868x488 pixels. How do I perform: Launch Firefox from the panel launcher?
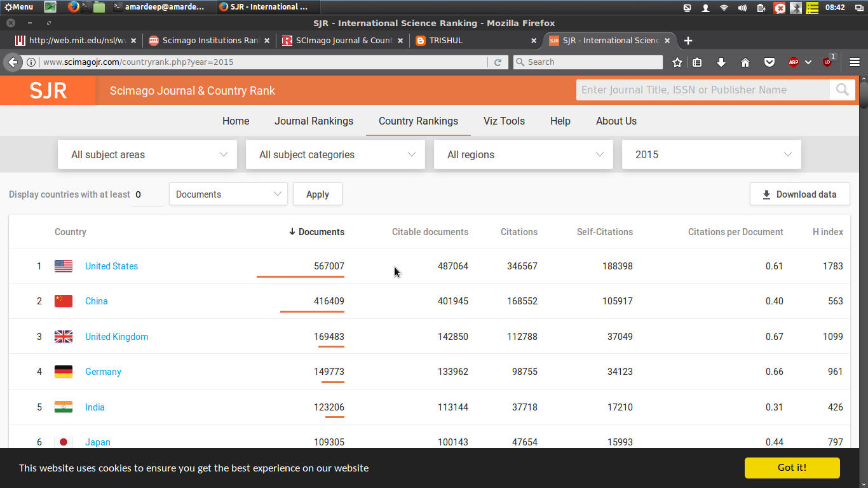click(x=73, y=7)
